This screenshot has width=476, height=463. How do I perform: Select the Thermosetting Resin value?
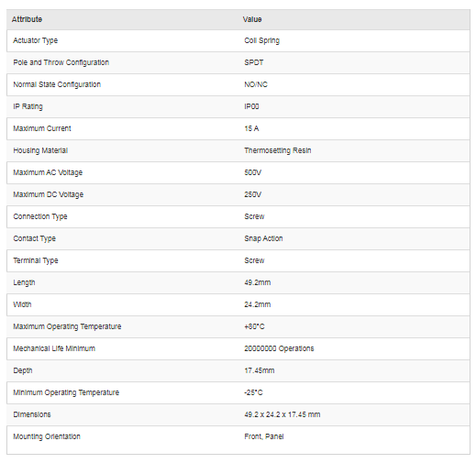278,150
